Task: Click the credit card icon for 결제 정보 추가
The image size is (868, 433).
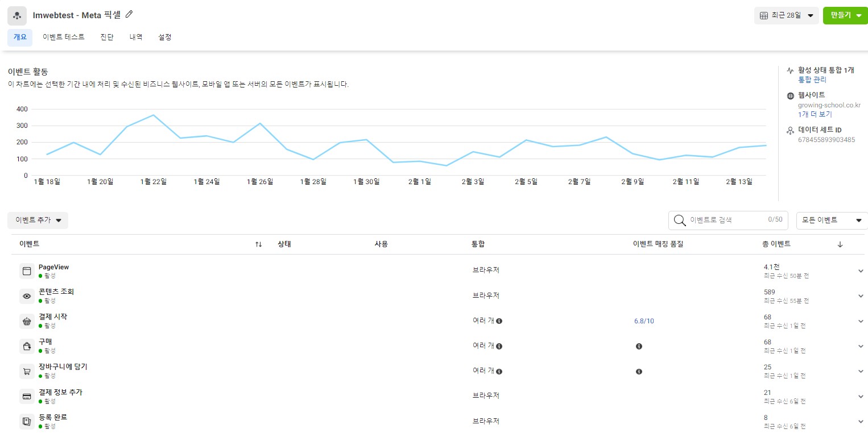Action: coord(27,397)
